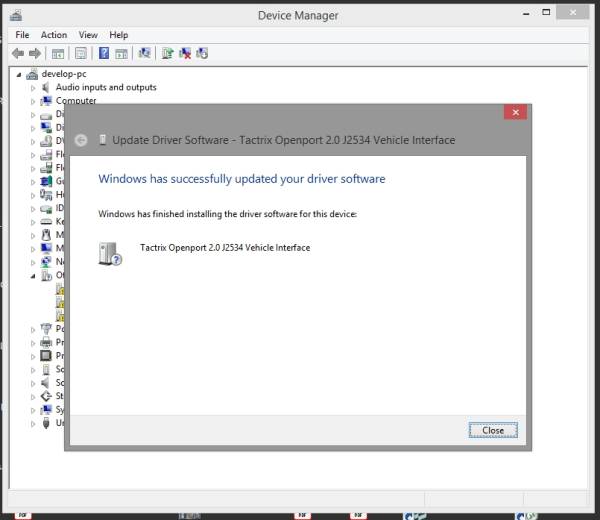This screenshot has width=600, height=520.
Task: Click the Tactrix device icon with question mark
Action: pos(110,254)
